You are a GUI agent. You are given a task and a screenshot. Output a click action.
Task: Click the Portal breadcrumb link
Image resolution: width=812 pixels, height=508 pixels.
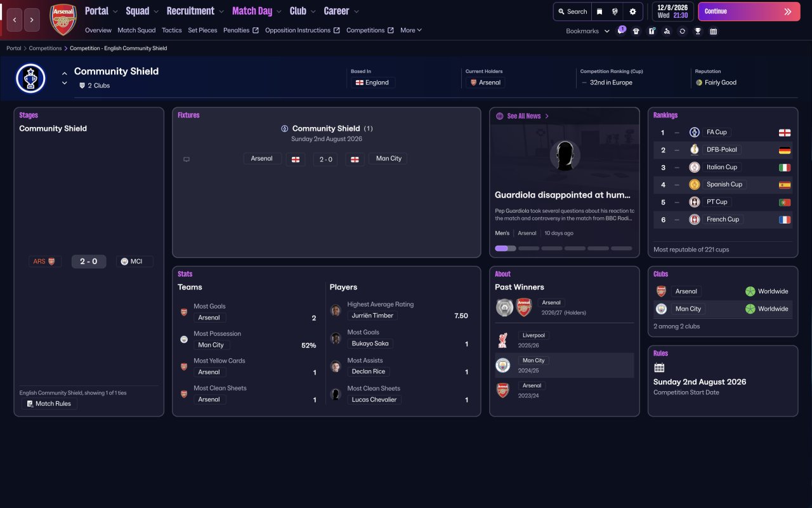tap(13, 48)
